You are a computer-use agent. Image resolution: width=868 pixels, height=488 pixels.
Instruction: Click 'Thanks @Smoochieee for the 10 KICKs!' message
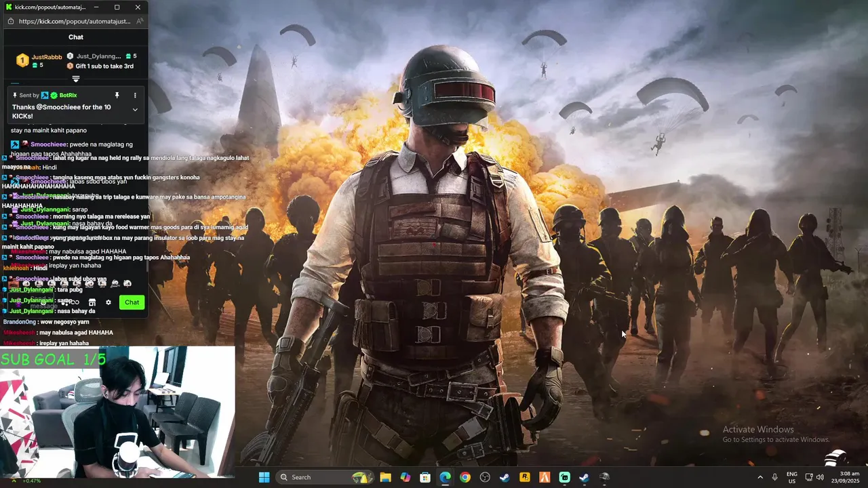[x=62, y=112]
